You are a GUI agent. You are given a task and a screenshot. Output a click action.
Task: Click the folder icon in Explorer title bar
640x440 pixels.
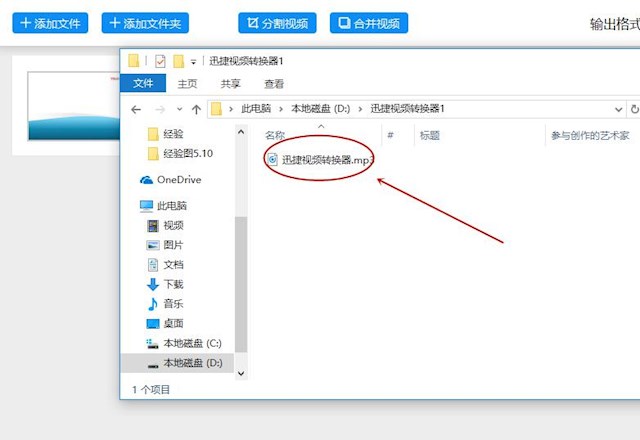(133, 61)
